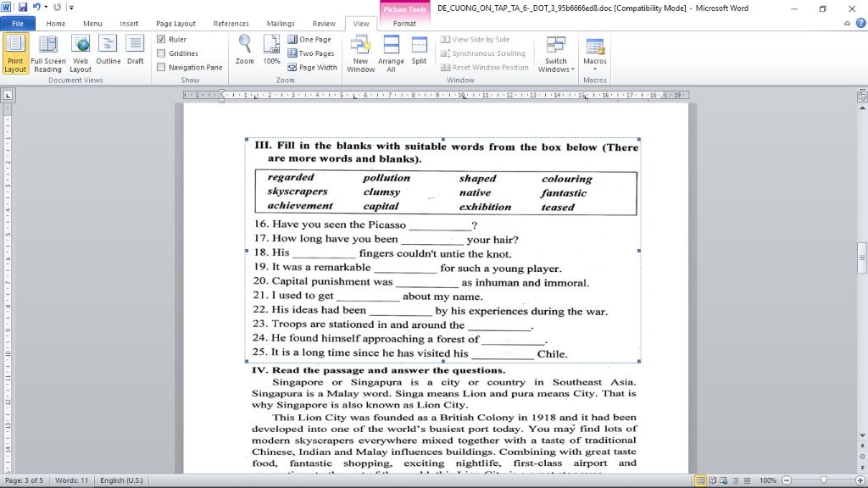The image size is (868, 488).
Task: Click the vertical scrollbar thumb
Action: pyautogui.click(x=862, y=258)
